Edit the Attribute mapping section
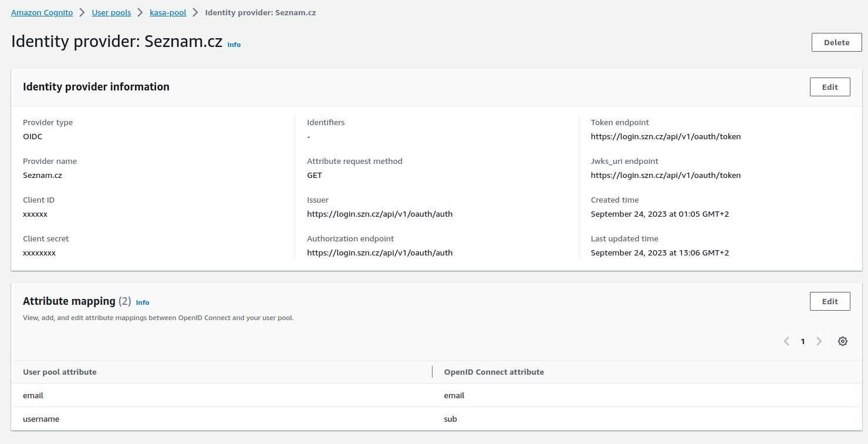 (830, 301)
